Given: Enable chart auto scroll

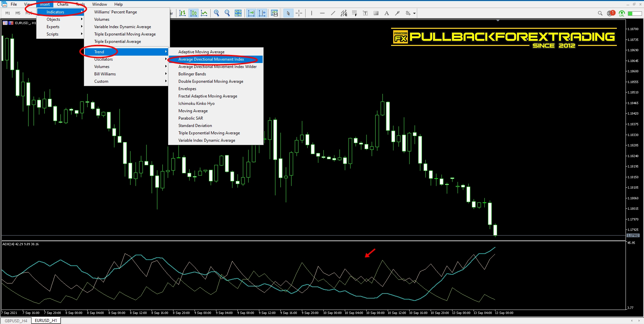Looking at the screenshot, I should 251,13.
